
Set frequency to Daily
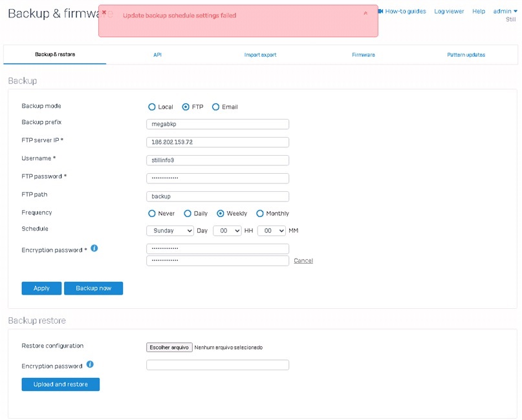pos(188,213)
